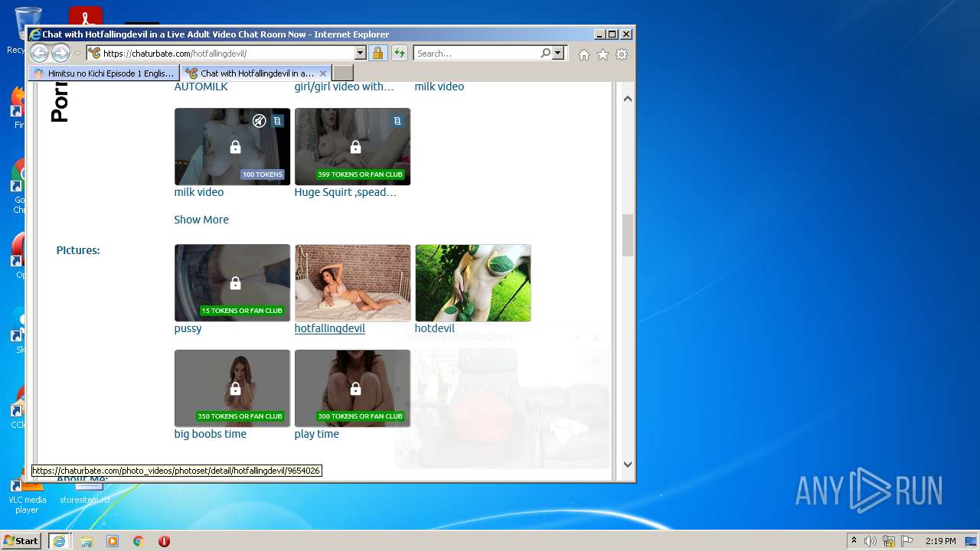
Task: Focus the Search... input box
Action: [x=476, y=53]
